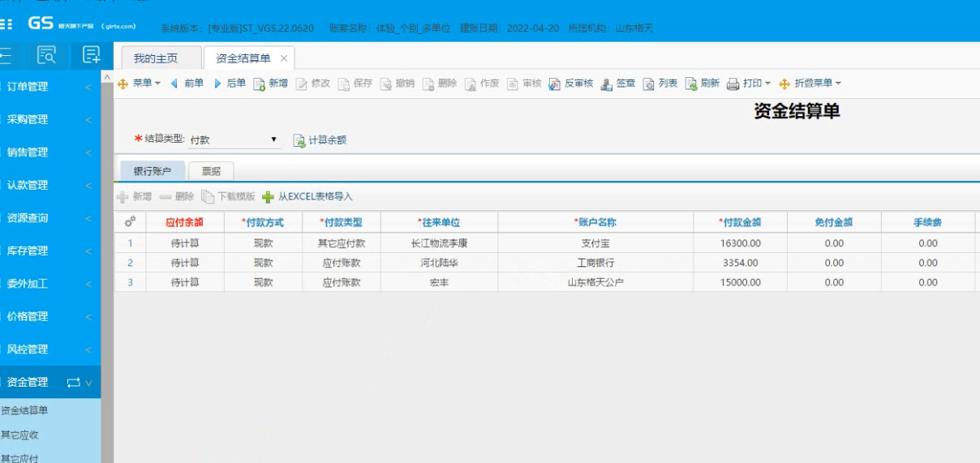Expand the 销售管理 sidebar menu

coord(50,152)
